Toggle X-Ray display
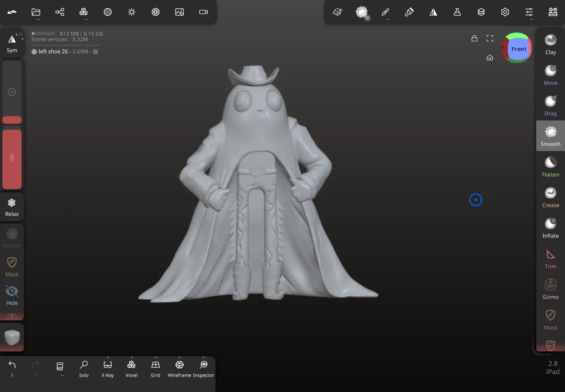This screenshot has height=392, width=565. click(108, 368)
